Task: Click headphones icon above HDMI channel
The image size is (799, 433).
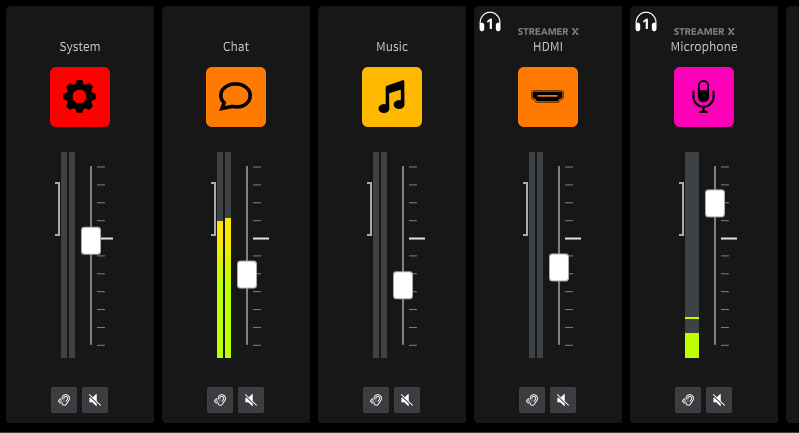Action: (x=490, y=22)
